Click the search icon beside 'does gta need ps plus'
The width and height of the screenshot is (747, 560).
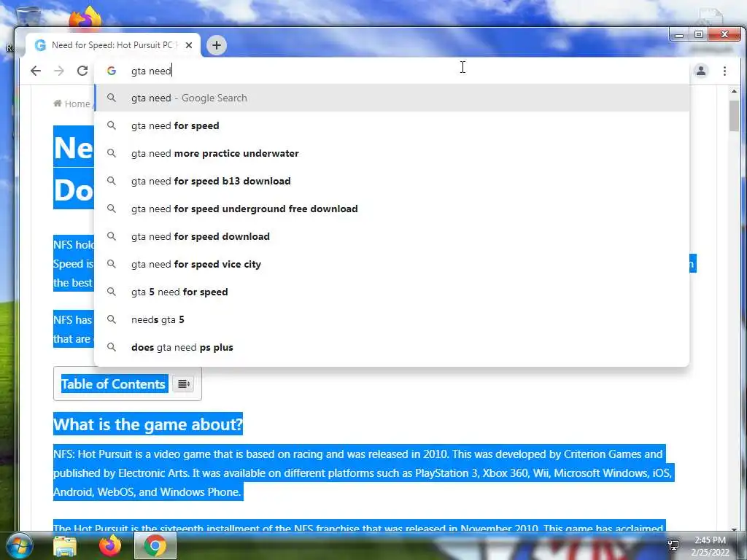pos(112,347)
